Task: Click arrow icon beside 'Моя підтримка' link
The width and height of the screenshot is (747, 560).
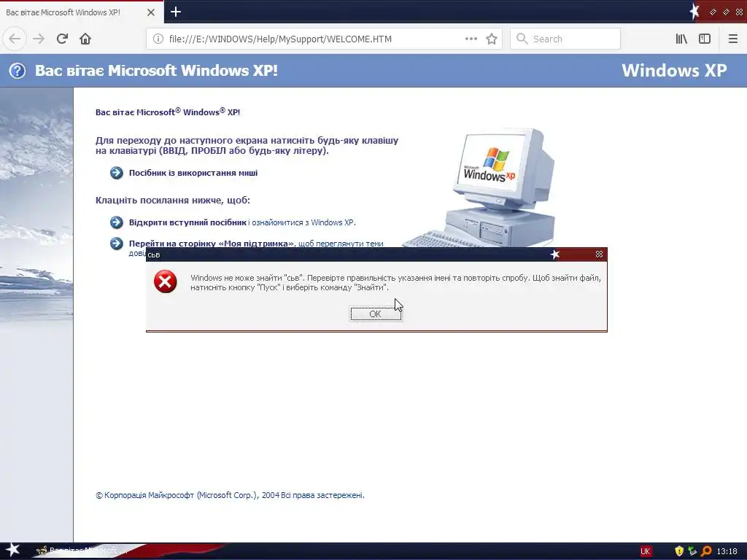Action: [116, 244]
